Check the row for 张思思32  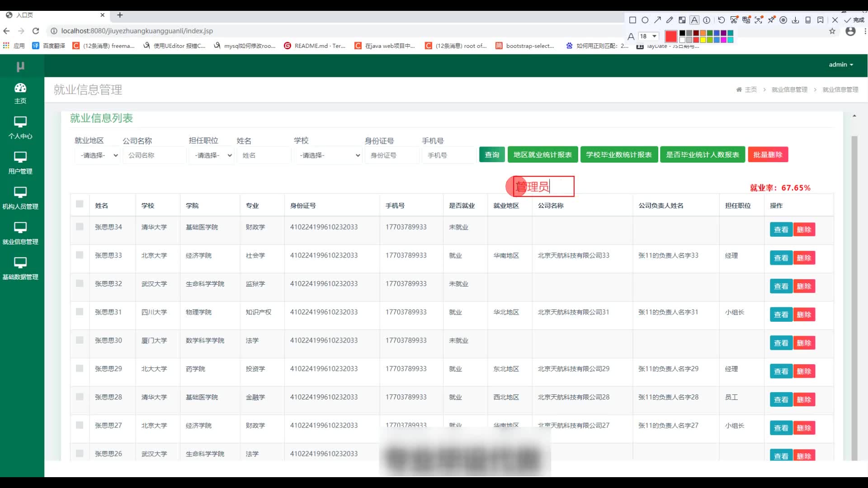(80, 283)
